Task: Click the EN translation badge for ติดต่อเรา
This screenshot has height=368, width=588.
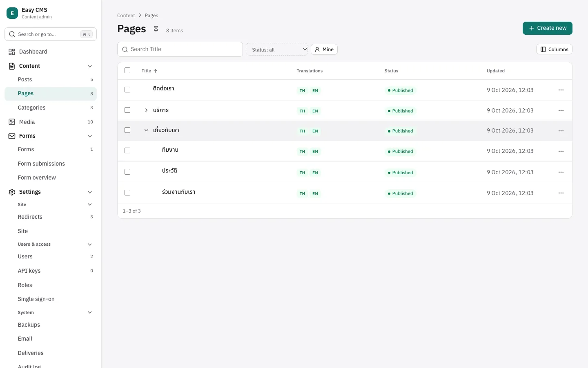Action: (315, 91)
